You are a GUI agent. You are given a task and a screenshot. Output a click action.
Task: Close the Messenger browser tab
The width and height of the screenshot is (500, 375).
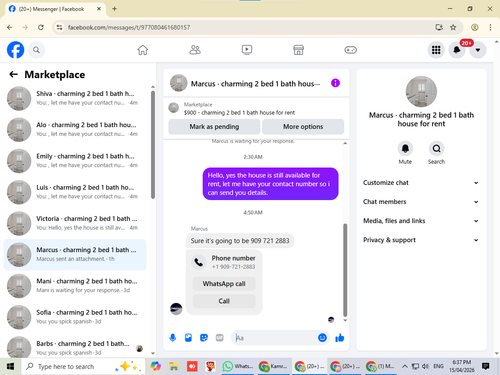pyautogui.click(x=99, y=9)
